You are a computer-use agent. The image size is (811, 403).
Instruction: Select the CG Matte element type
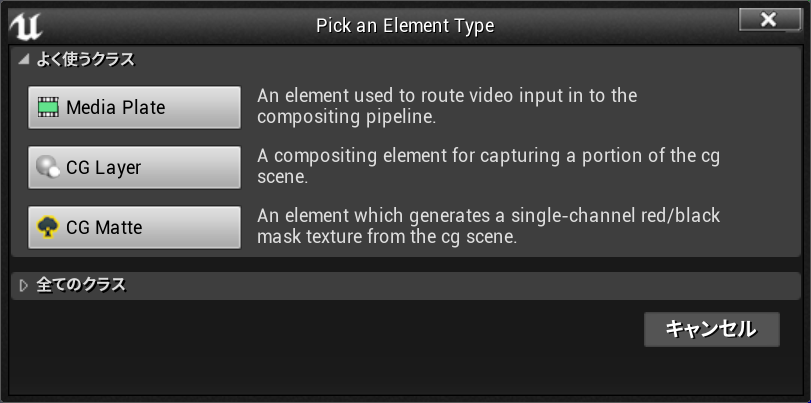click(x=134, y=227)
